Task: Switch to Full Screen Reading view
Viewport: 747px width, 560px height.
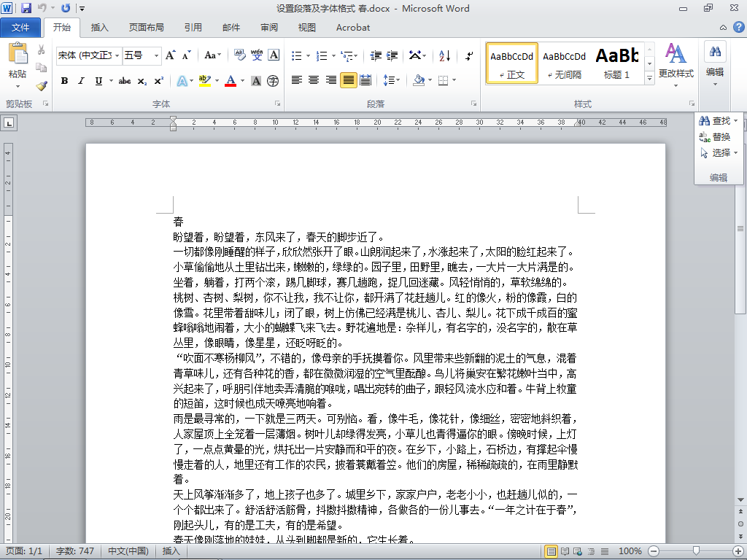Action: pyautogui.click(x=565, y=551)
